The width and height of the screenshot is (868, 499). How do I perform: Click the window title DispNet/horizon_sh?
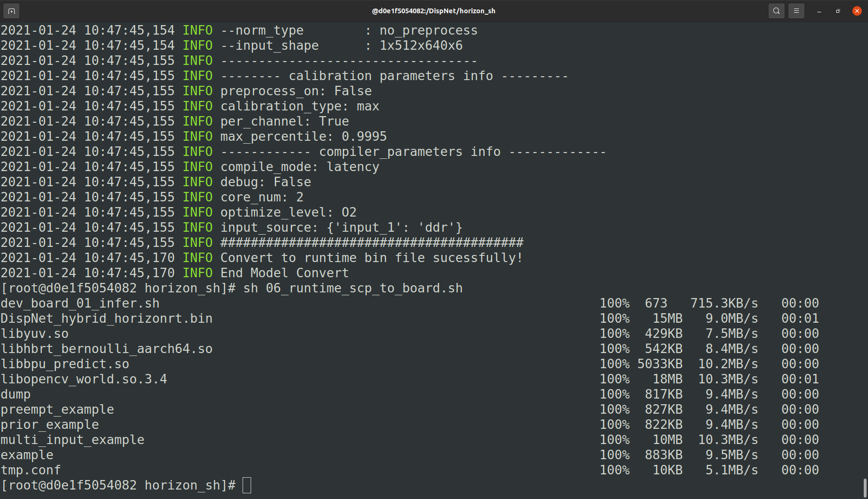(433, 11)
